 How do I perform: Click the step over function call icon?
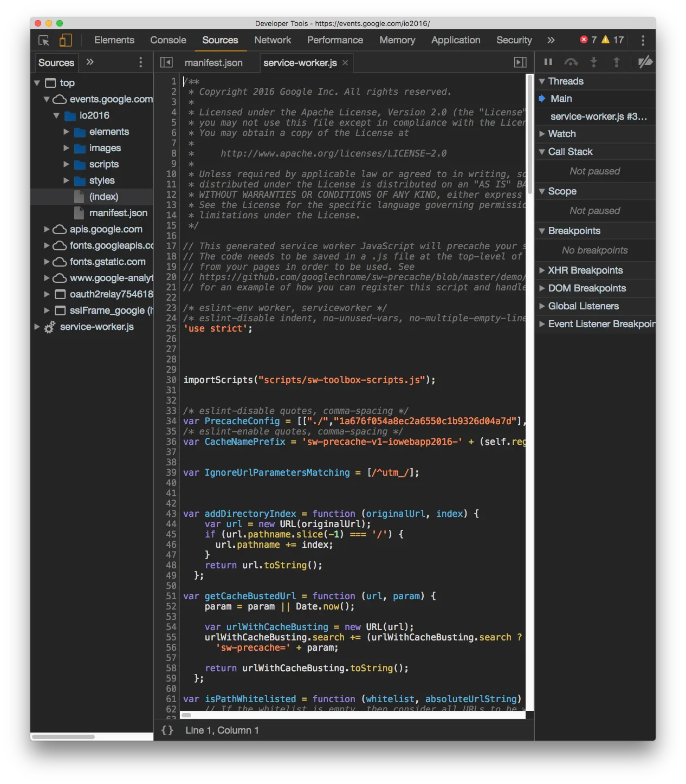(x=571, y=62)
